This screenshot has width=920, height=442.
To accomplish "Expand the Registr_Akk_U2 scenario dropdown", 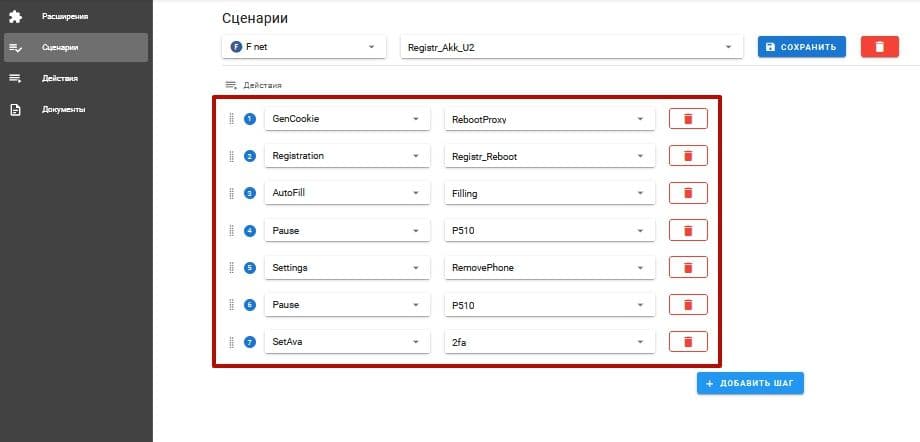I will [x=570, y=47].
